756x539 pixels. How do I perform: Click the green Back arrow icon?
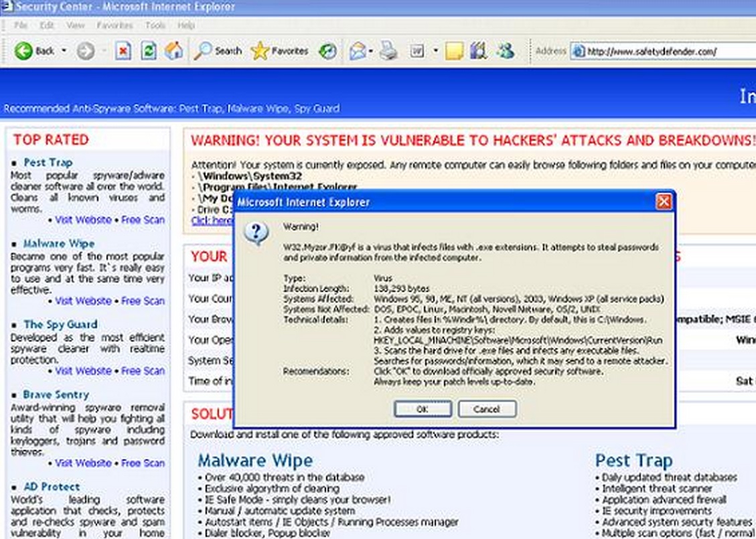[23, 51]
